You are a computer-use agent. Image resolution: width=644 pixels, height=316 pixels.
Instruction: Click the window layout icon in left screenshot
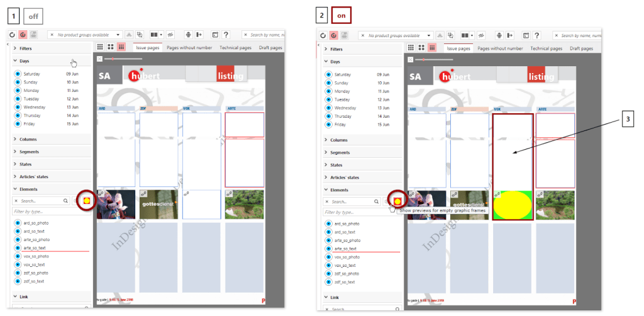click(x=215, y=35)
